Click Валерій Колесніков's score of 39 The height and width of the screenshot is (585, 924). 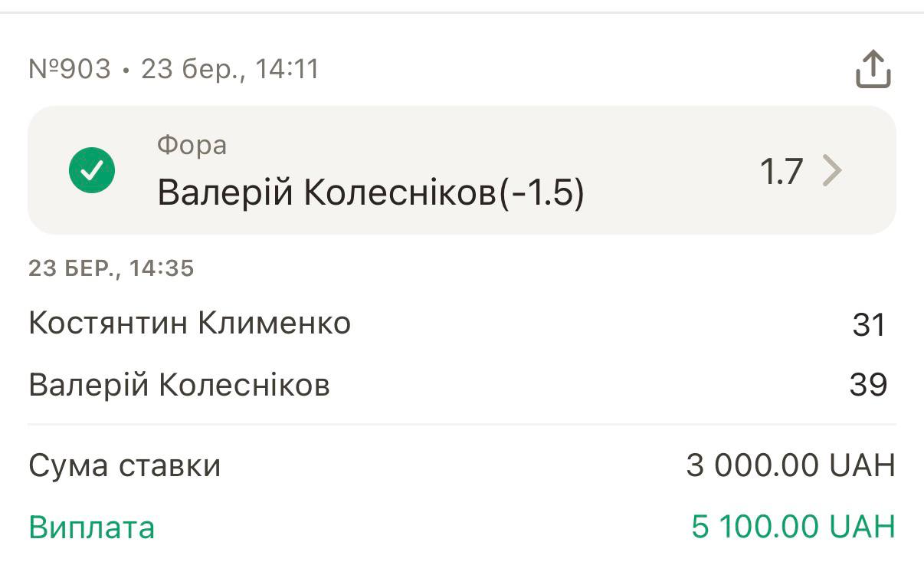(868, 385)
